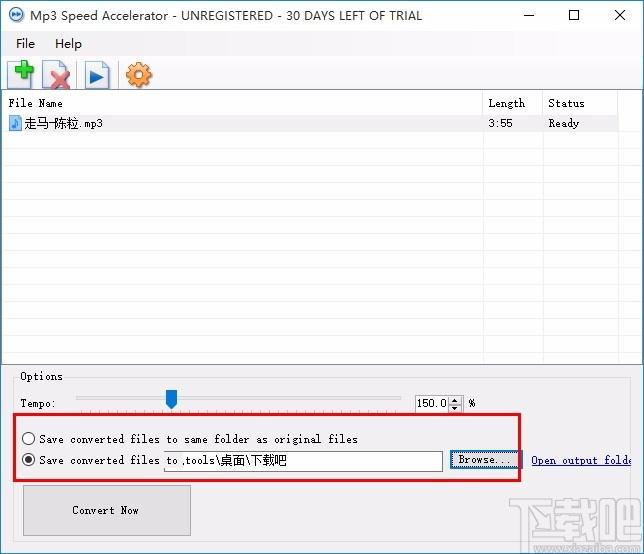644x554 pixels.
Task: Open output folder link
Action: (x=581, y=460)
